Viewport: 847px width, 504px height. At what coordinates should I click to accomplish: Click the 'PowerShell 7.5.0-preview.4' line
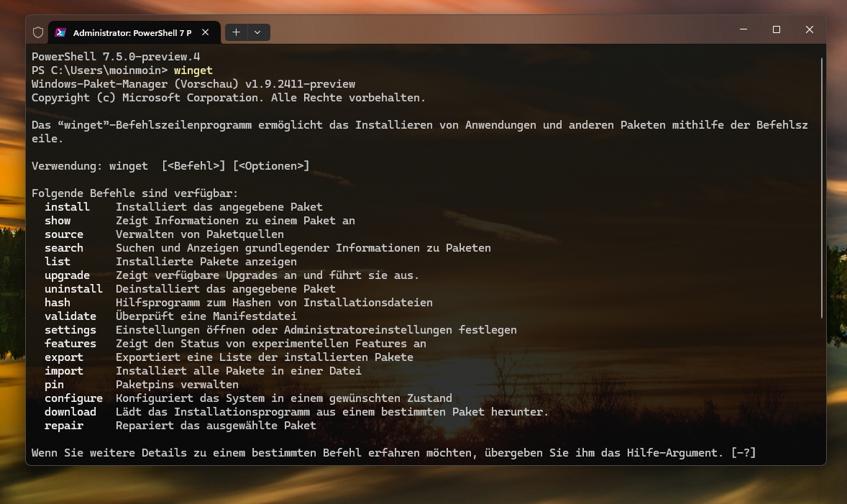(116, 56)
